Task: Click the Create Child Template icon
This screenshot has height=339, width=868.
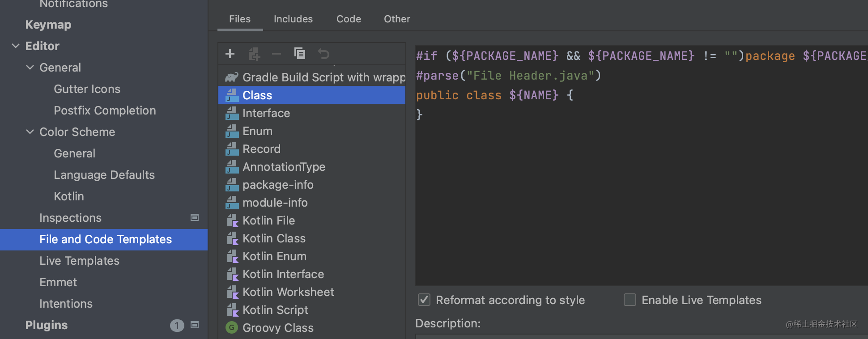Action: 254,54
